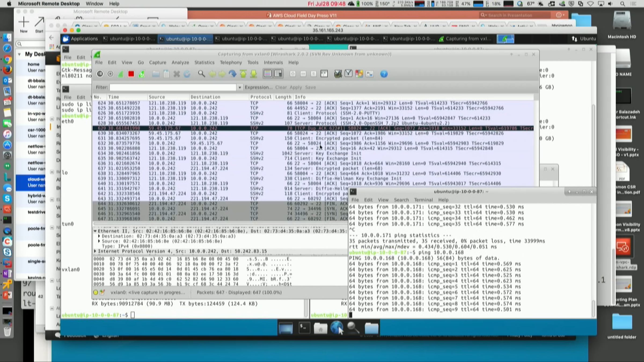Image resolution: width=644 pixels, height=362 pixels.
Task: Click the Wireshark display filter field
Action: click(173, 87)
